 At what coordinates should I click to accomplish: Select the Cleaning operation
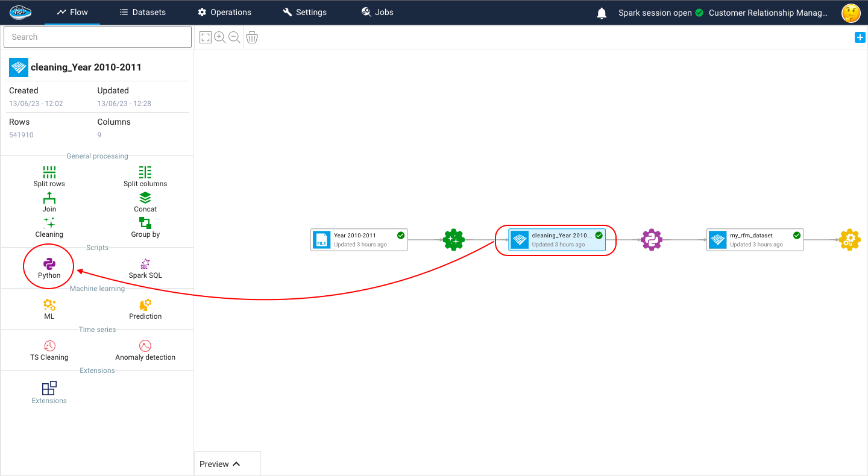(x=49, y=226)
